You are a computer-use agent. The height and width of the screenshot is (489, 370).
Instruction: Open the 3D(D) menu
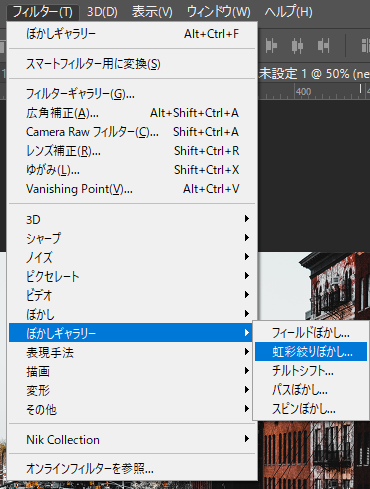[x=102, y=12]
